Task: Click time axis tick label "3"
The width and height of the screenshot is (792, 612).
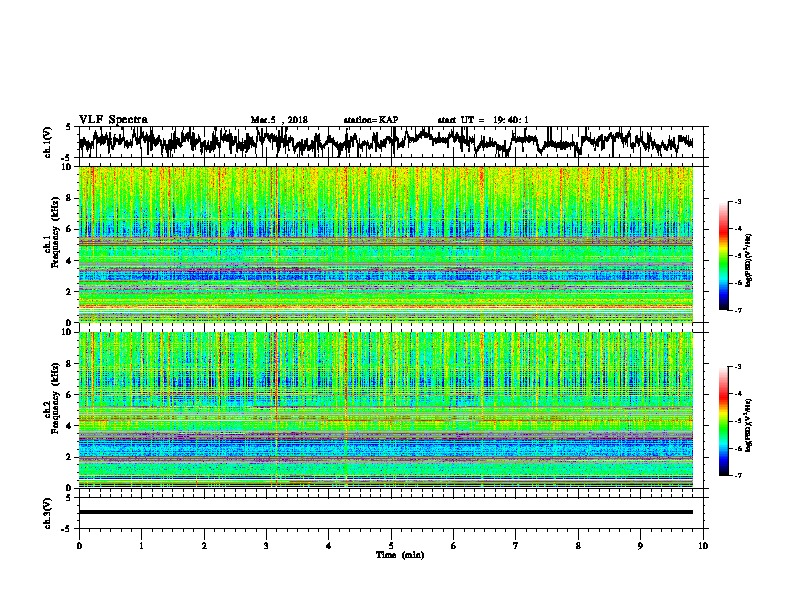Action: (266, 546)
